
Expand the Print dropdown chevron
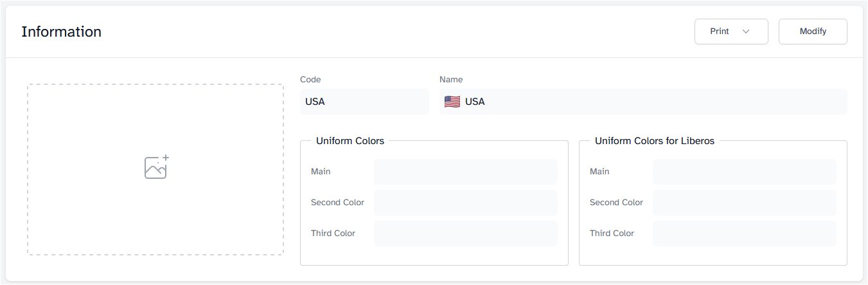[746, 32]
